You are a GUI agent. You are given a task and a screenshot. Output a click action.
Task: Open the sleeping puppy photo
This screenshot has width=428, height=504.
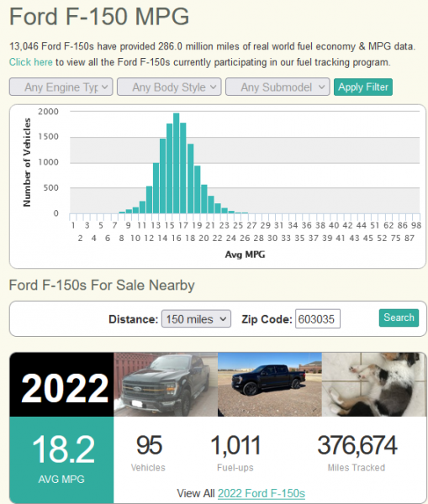coord(374,385)
